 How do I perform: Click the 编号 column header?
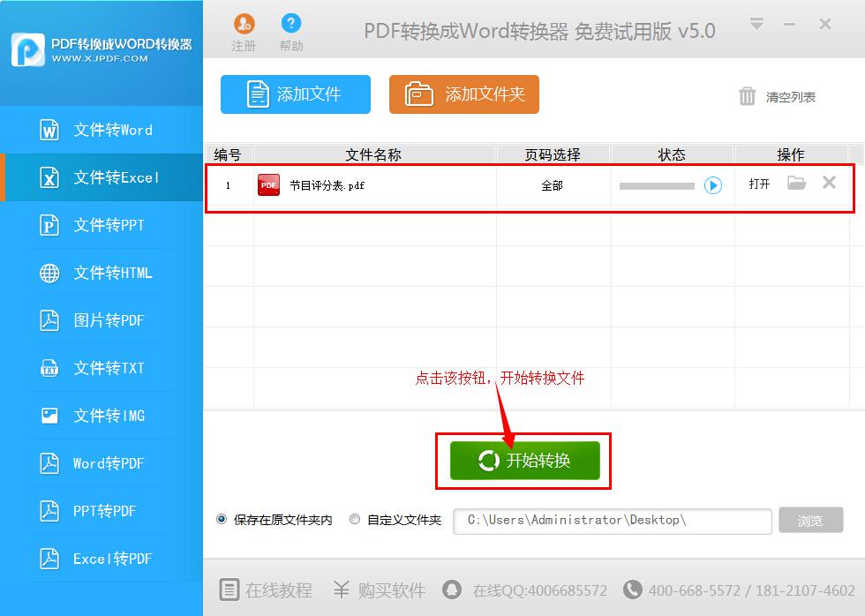(229, 154)
